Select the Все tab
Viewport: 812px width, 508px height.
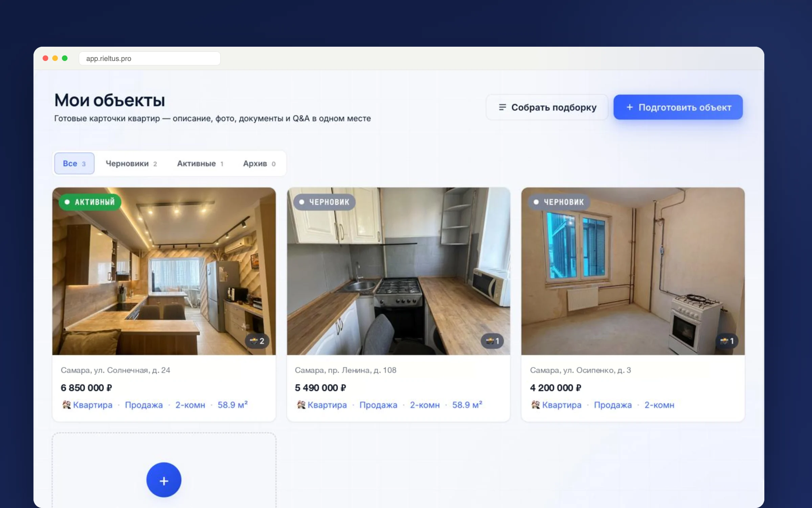[74, 164]
